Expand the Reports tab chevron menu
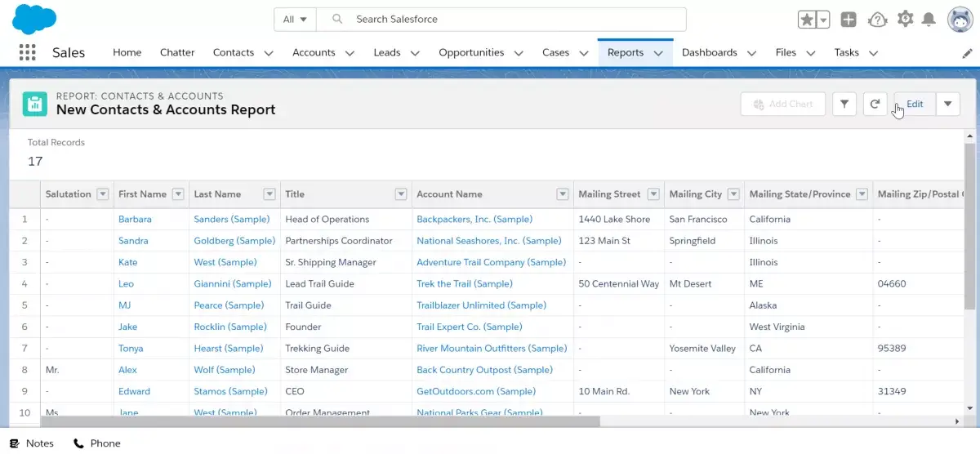 (658, 53)
